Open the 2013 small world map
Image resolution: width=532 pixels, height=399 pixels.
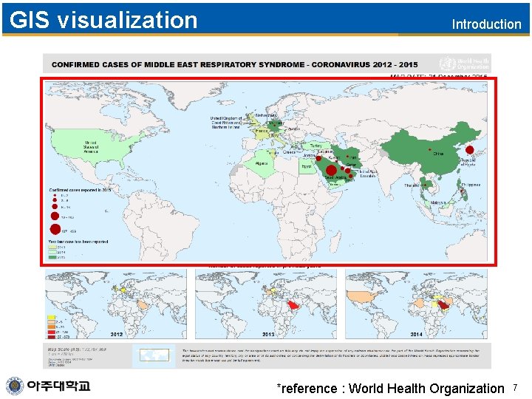[x=266, y=304]
